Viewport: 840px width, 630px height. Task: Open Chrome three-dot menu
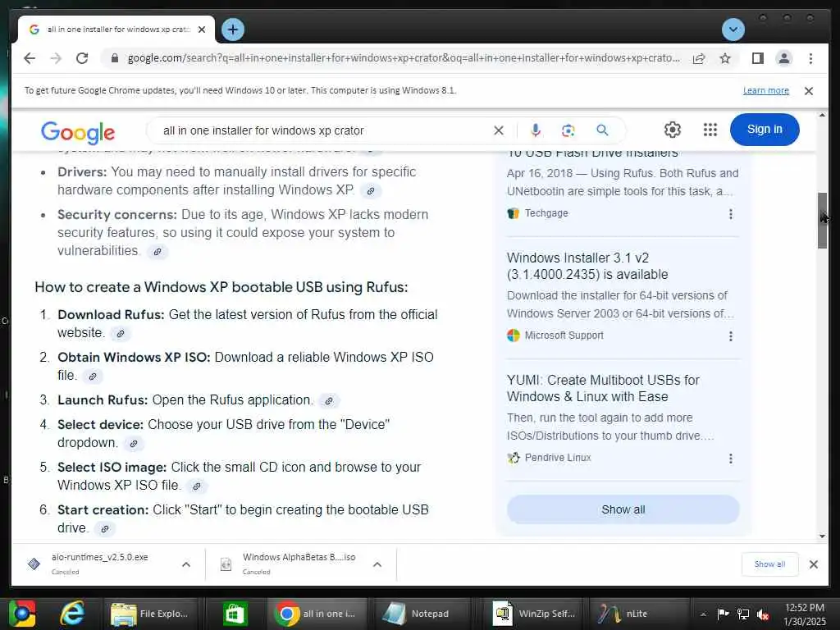click(x=810, y=58)
